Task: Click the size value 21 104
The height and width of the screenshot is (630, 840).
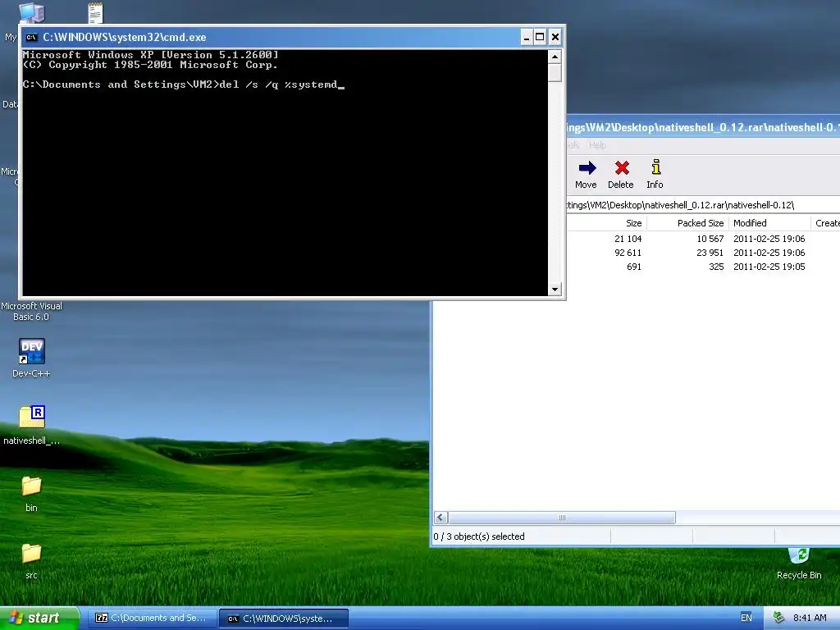Action: pyautogui.click(x=628, y=239)
